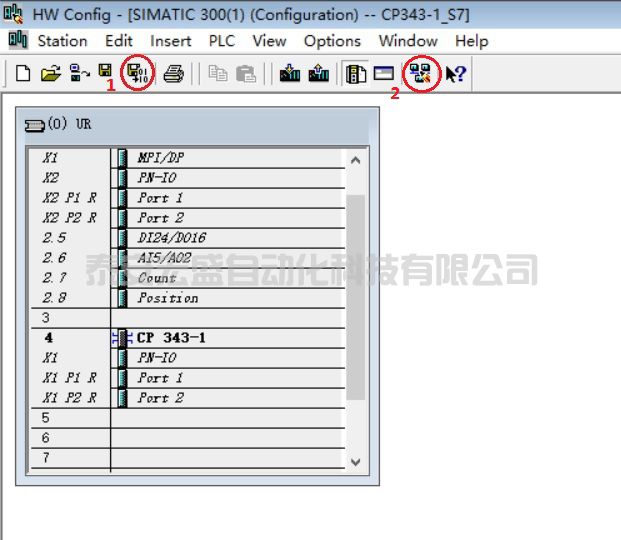Click the context Help arrow icon
Image resolution: width=621 pixels, height=540 pixels.
click(x=456, y=74)
